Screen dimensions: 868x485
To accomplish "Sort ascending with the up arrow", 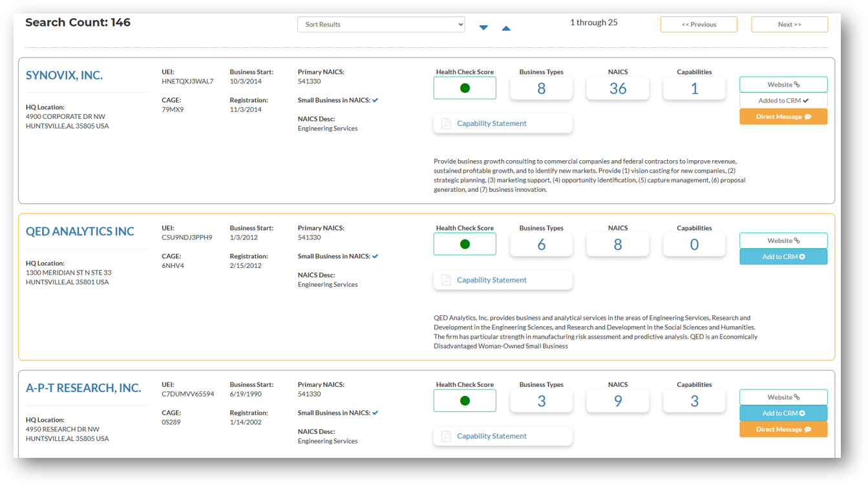I will pyautogui.click(x=506, y=28).
